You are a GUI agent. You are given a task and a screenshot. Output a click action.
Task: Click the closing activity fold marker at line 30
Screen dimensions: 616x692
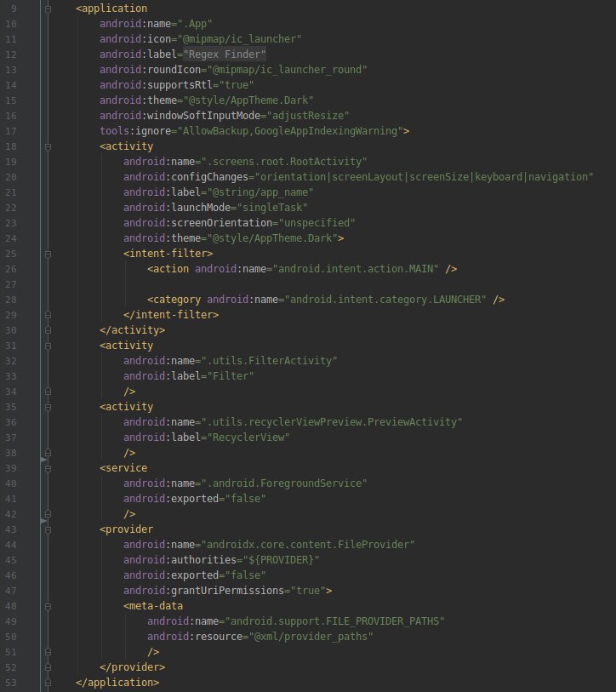click(48, 330)
